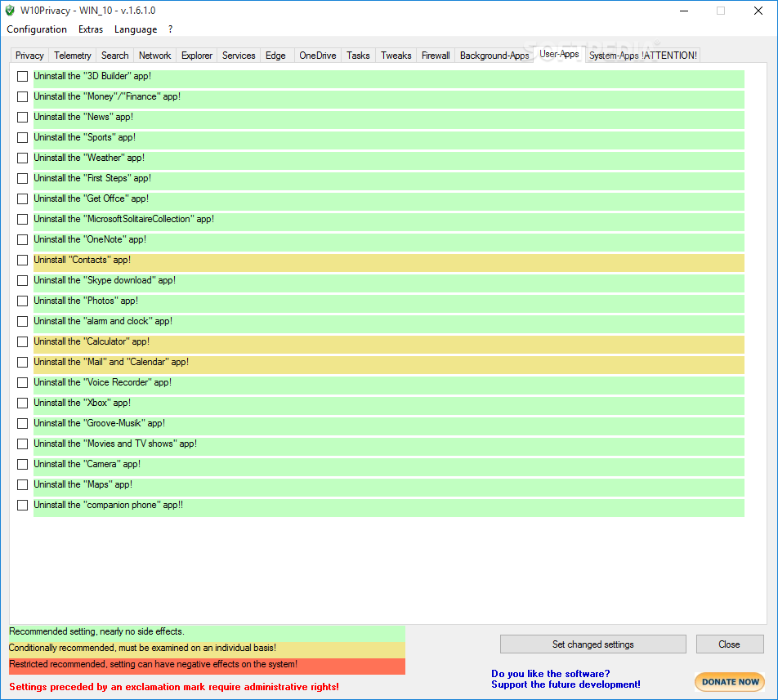Open the Configuration menu

(37, 29)
